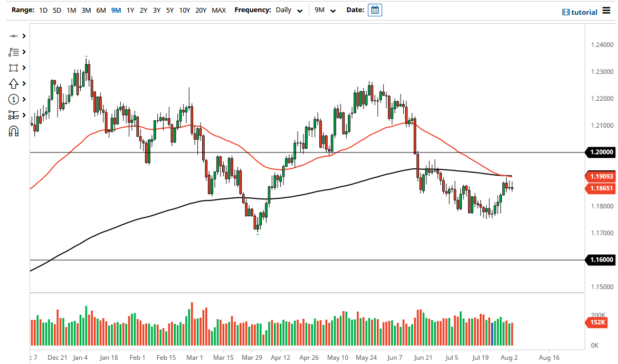Viewport: 618px width, 364px height.
Task: Expand the line tools submenu arrow
Action: [24, 36]
